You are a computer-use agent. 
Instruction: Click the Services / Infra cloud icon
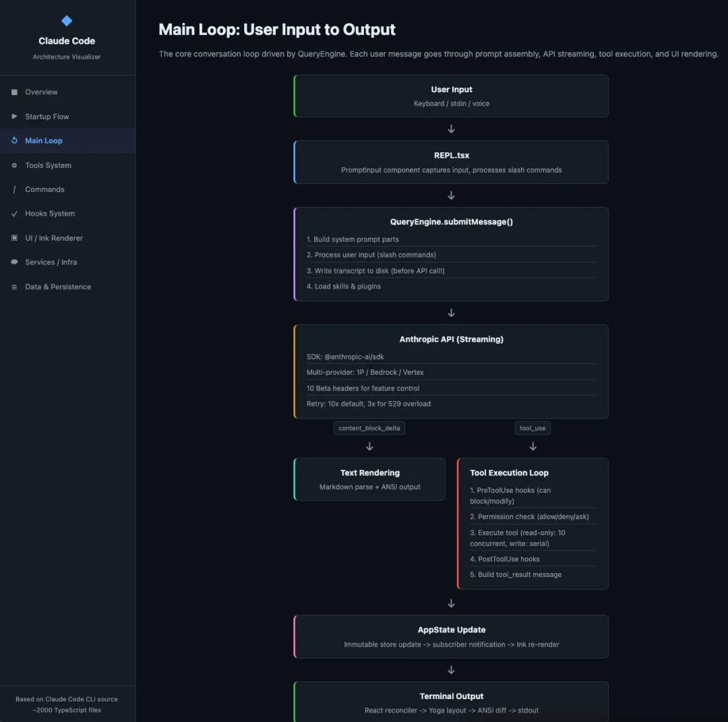(x=14, y=262)
